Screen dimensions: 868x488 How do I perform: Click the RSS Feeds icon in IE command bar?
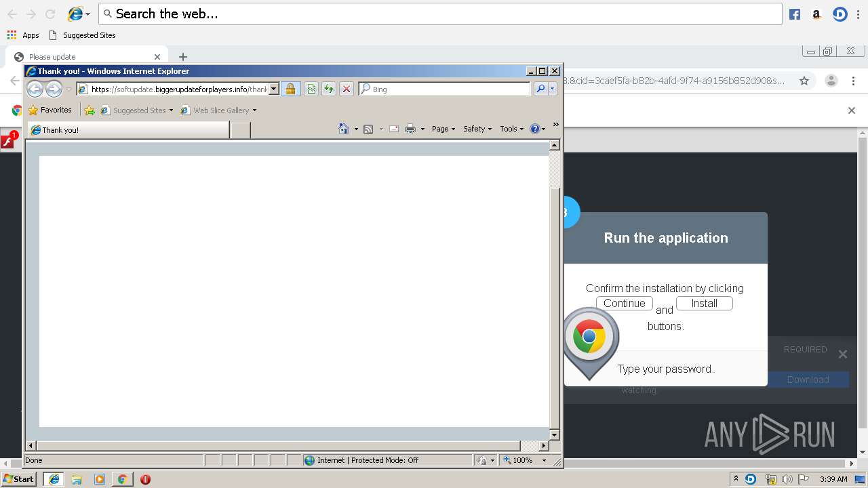[368, 129]
